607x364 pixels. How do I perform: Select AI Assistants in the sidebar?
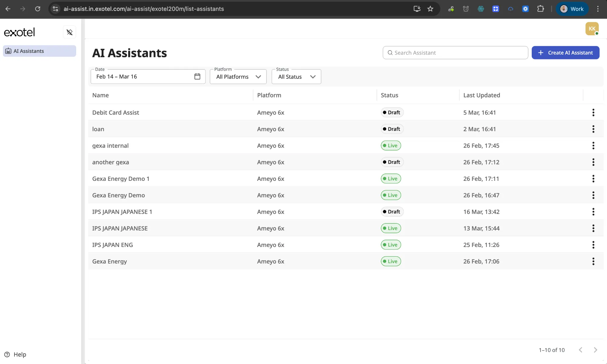click(x=39, y=51)
